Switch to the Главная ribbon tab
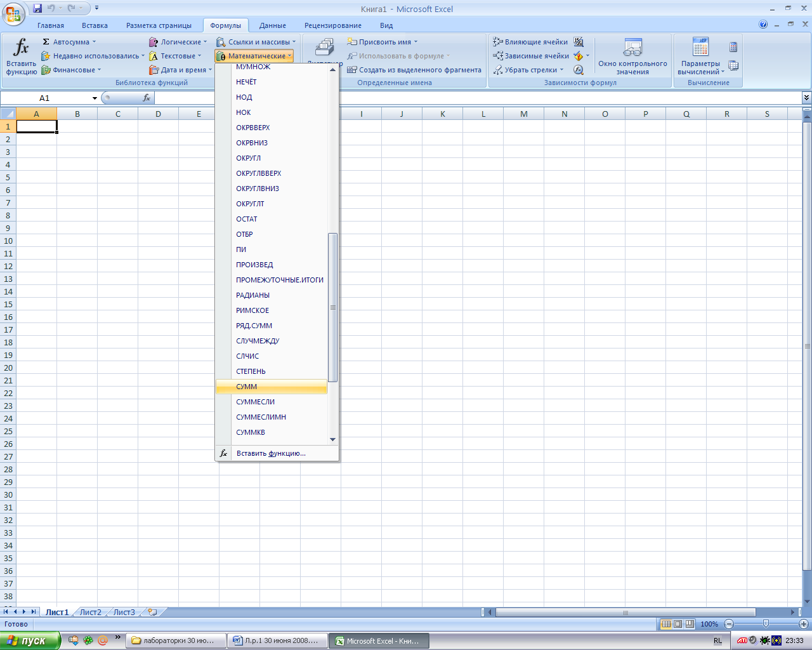The height and width of the screenshot is (650, 812). [51, 25]
